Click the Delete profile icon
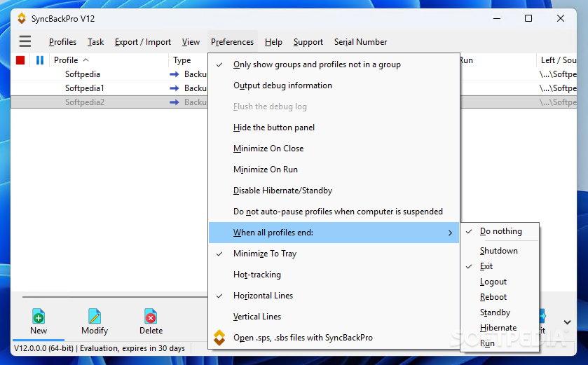The width and height of the screenshot is (588, 365). 151,316
